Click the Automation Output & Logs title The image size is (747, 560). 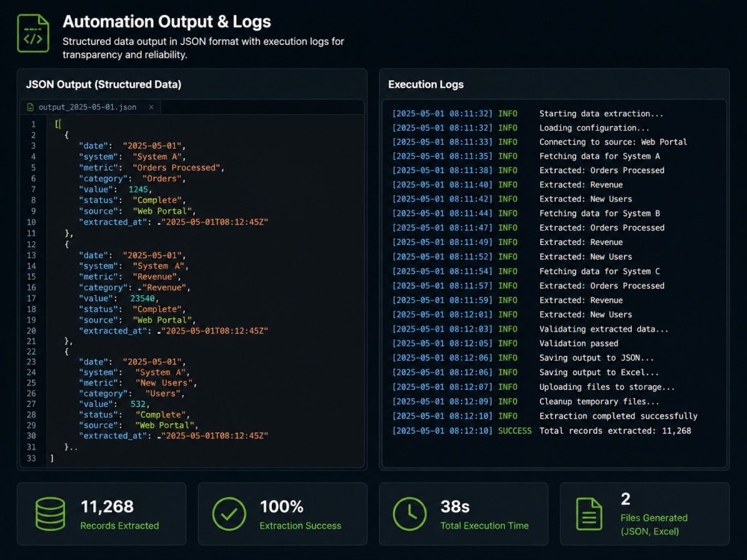point(167,22)
